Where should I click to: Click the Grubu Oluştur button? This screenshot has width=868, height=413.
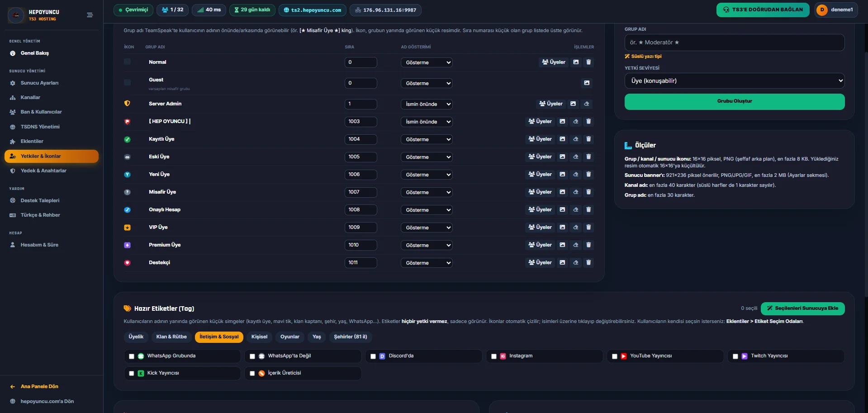(x=735, y=102)
